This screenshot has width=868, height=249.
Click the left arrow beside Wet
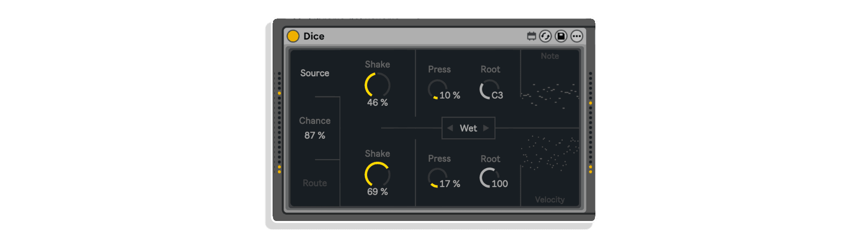(x=450, y=128)
